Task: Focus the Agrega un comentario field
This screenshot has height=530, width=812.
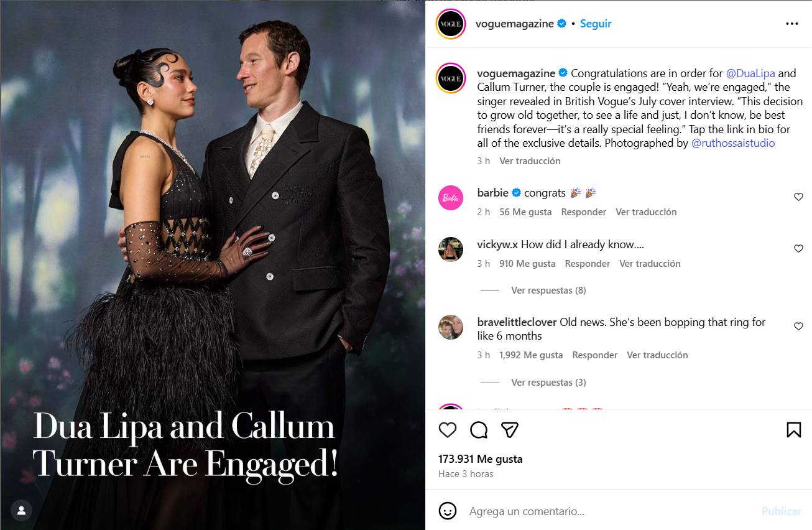Action: [x=609, y=511]
